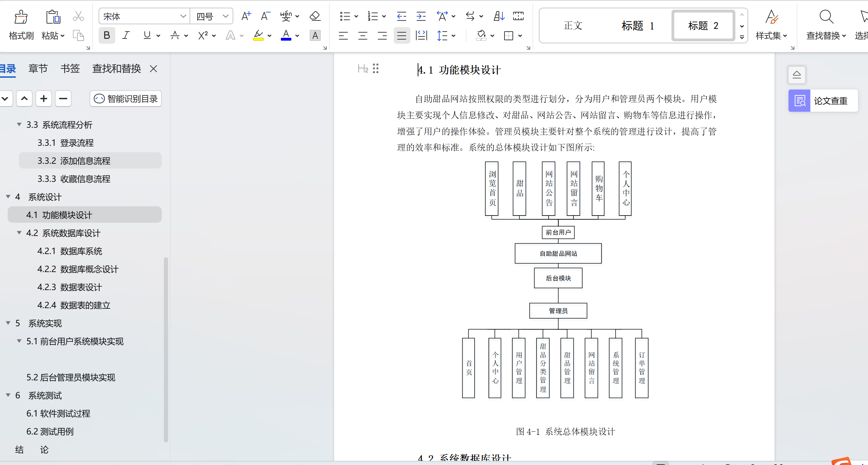Screen dimensions: 868x465
Task: Click the plus promote heading button
Action: [x=44, y=99]
